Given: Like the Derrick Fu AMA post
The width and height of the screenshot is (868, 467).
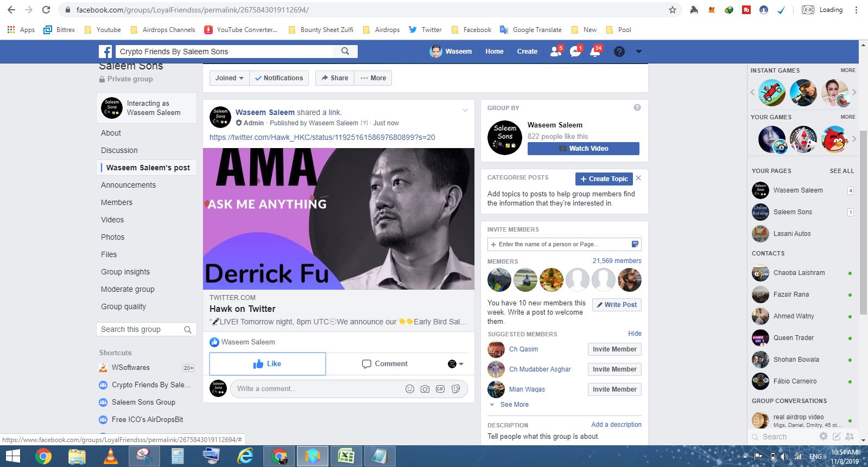Looking at the screenshot, I should [x=268, y=364].
